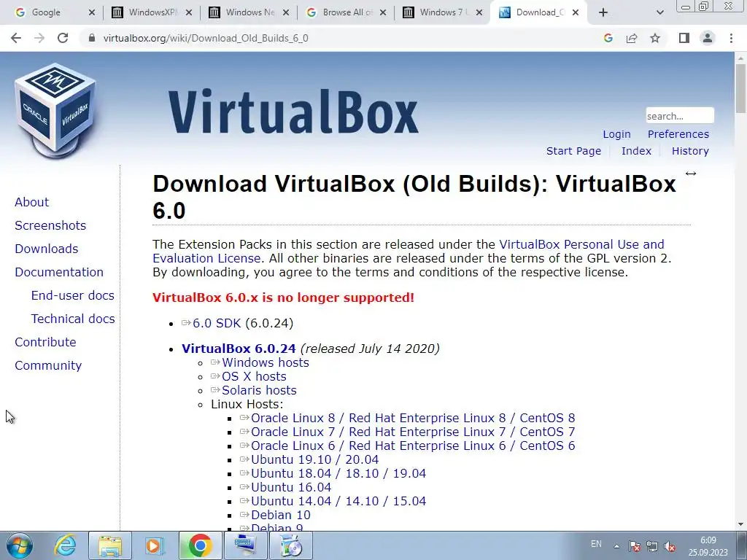Click the search box on VirtualBox page
The height and width of the screenshot is (560, 747).
pos(680,116)
